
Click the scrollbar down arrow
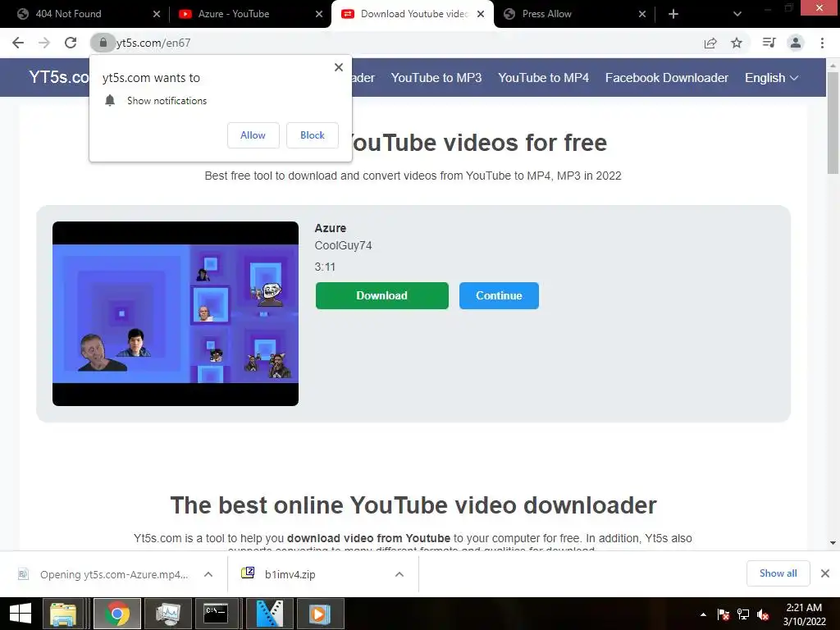[833, 543]
